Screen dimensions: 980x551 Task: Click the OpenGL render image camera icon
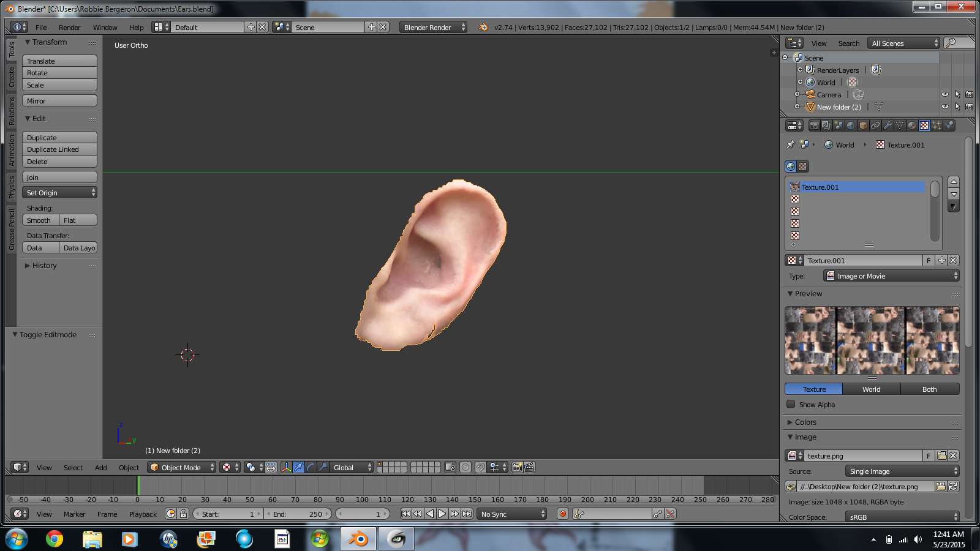517,467
